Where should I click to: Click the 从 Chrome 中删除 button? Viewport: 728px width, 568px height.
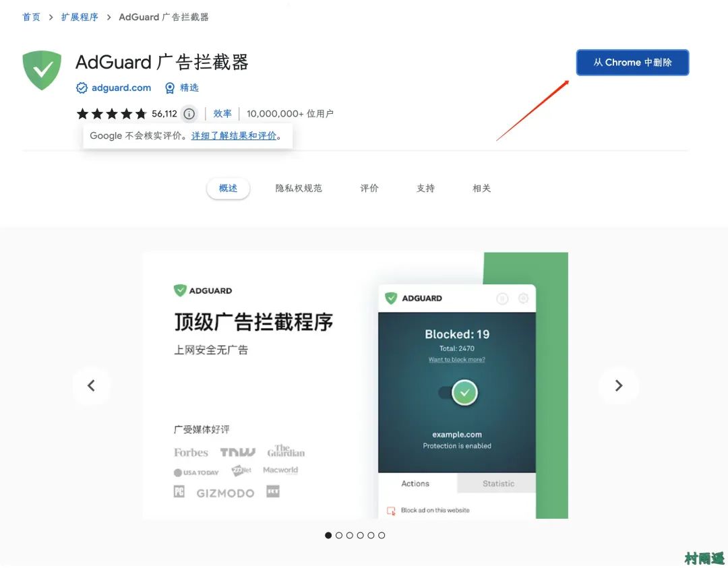point(632,63)
